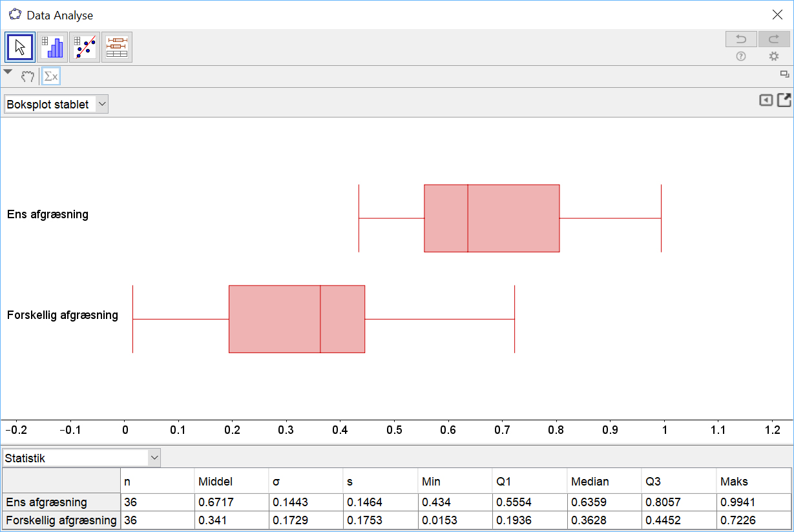Select the multiple-variable boxplot analysis tool

pyautogui.click(x=117, y=47)
